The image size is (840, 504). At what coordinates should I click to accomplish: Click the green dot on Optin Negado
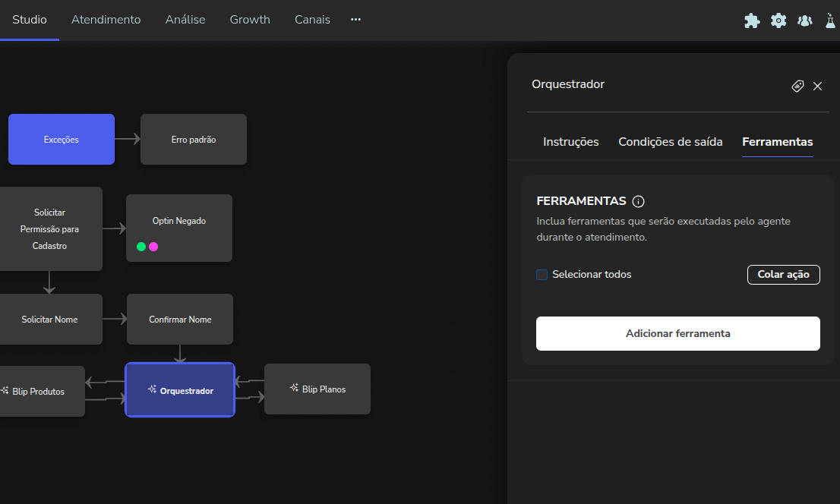[141, 247]
